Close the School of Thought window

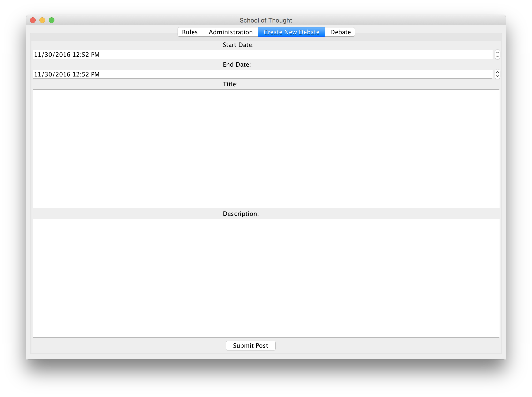[x=33, y=20]
